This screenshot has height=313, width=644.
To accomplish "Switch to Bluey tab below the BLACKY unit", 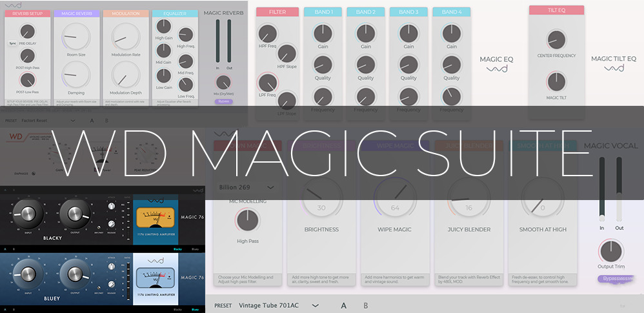I will [194, 249].
